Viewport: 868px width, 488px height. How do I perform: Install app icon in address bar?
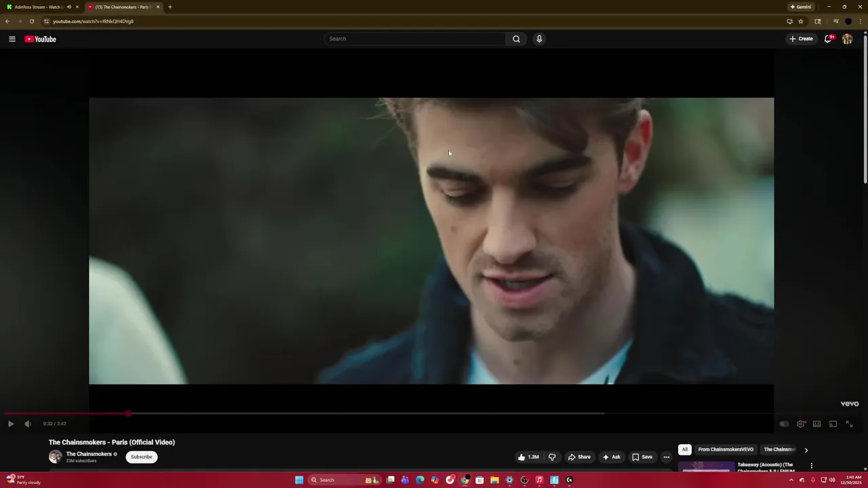point(789,21)
